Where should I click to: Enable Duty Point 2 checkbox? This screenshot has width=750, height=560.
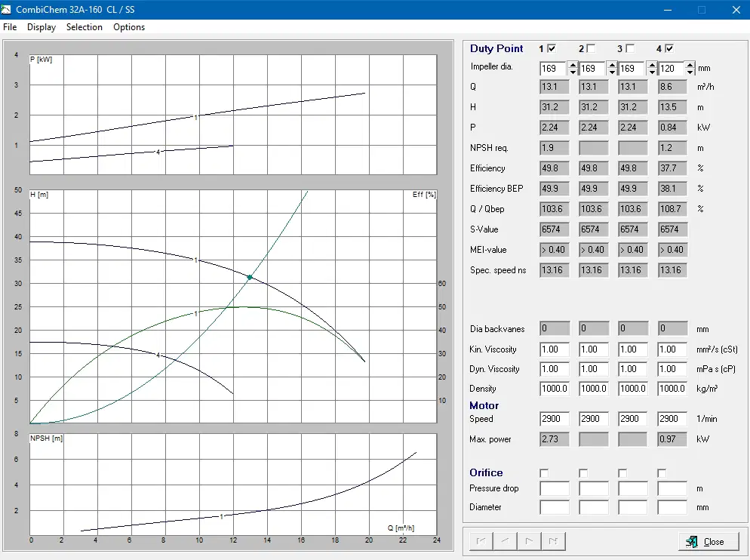pos(592,48)
